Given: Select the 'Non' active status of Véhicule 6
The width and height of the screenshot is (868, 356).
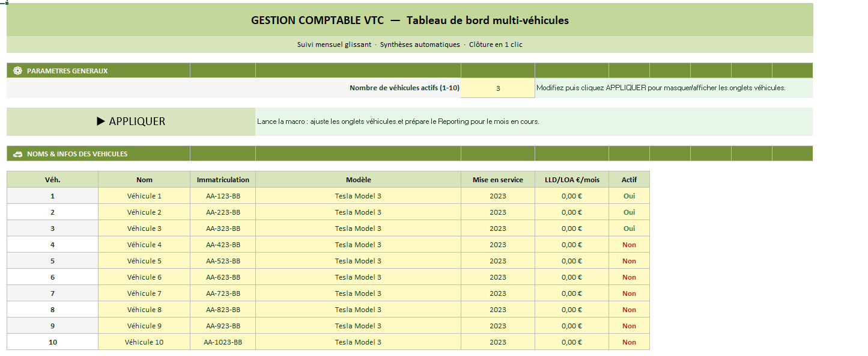Looking at the screenshot, I should (x=629, y=277).
